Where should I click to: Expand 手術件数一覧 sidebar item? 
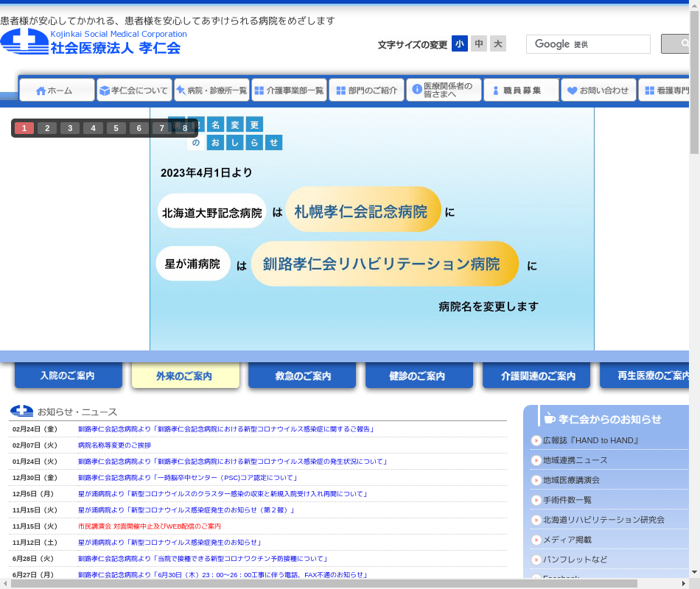(x=536, y=500)
